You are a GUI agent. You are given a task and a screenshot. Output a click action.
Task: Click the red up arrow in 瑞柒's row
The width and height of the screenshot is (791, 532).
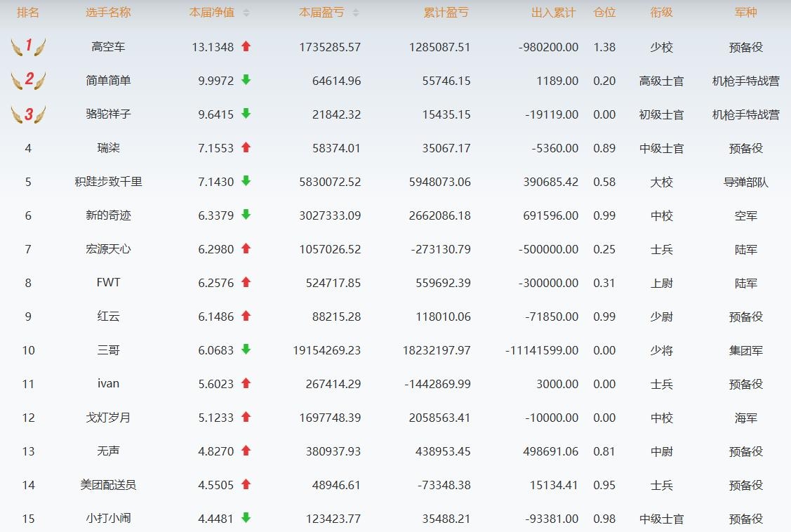click(x=246, y=147)
